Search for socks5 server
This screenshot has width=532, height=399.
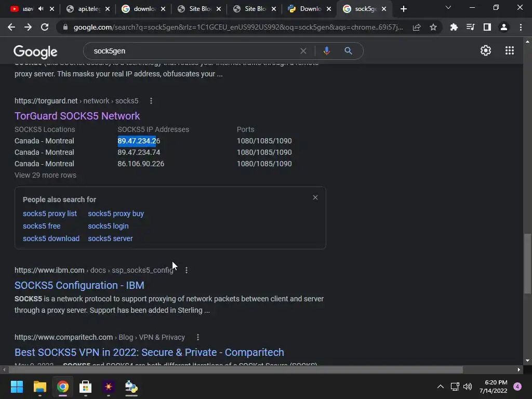tap(110, 238)
